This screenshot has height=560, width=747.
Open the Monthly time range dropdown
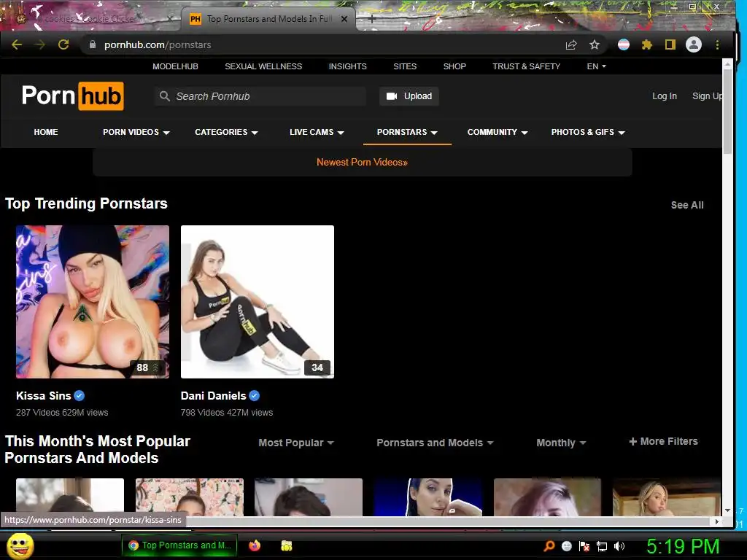pos(561,443)
